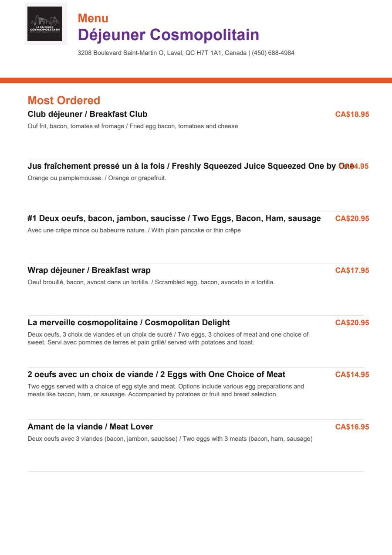Click the Déjeuner Cosmopolitain restaurant title

tap(168, 35)
